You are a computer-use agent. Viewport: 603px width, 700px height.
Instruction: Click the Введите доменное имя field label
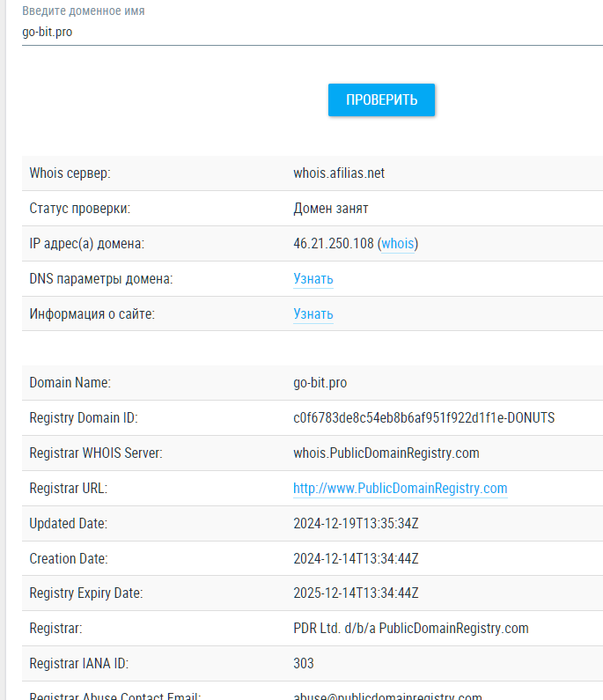tap(84, 11)
